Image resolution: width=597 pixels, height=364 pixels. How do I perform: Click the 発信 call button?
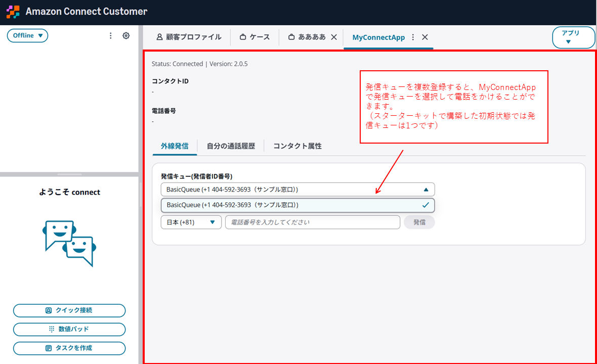(419, 222)
